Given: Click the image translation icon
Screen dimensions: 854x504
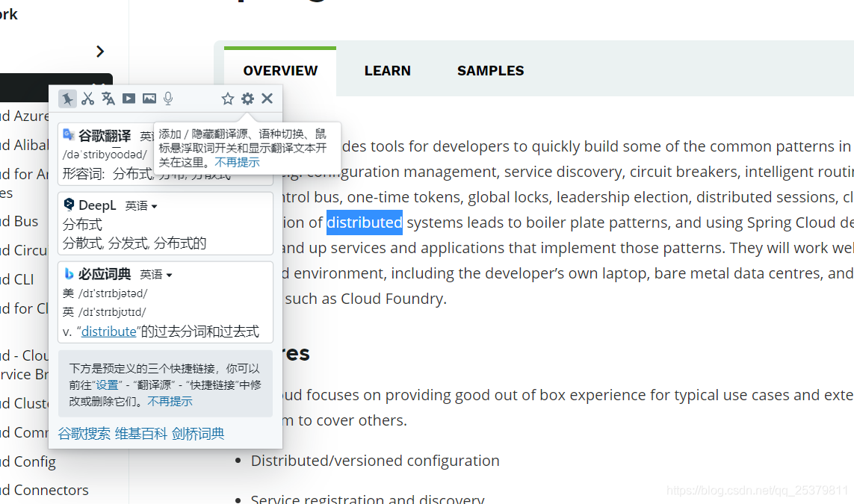Looking at the screenshot, I should [x=149, y=99].
